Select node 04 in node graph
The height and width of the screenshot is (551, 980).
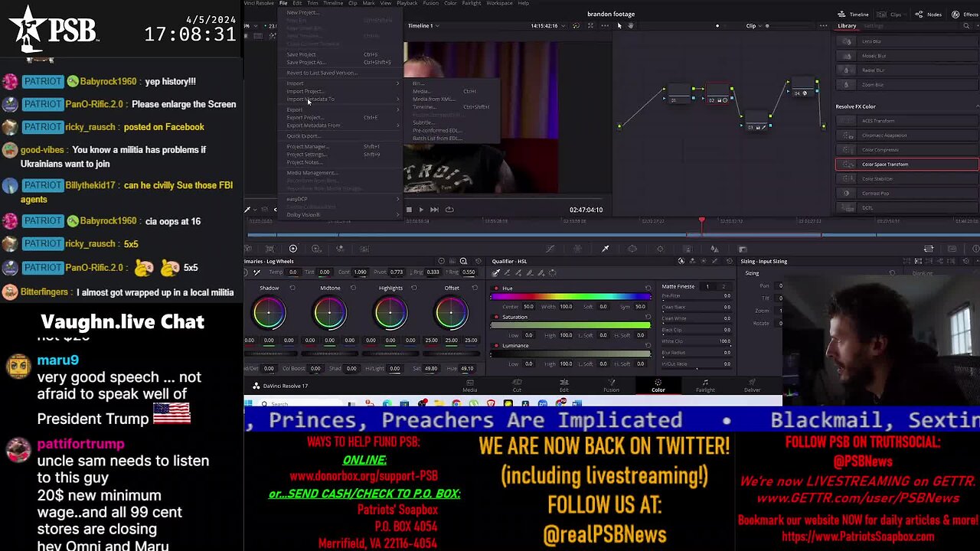pyautogui.click(x=802, y=88)
